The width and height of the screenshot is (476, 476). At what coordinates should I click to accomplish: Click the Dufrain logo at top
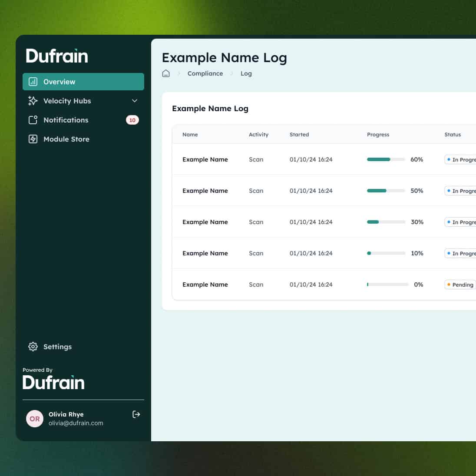pyautogui.click(x=57, y=56)
